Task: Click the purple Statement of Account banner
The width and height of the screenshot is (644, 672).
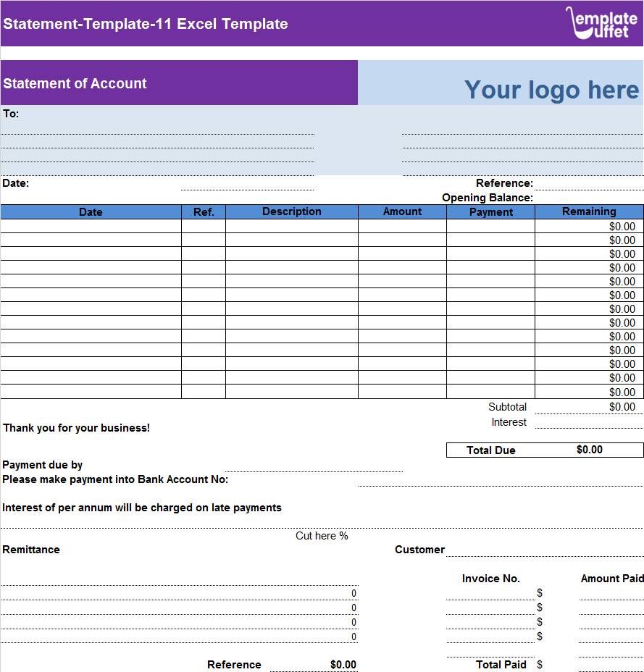Action: click(179, 83)
